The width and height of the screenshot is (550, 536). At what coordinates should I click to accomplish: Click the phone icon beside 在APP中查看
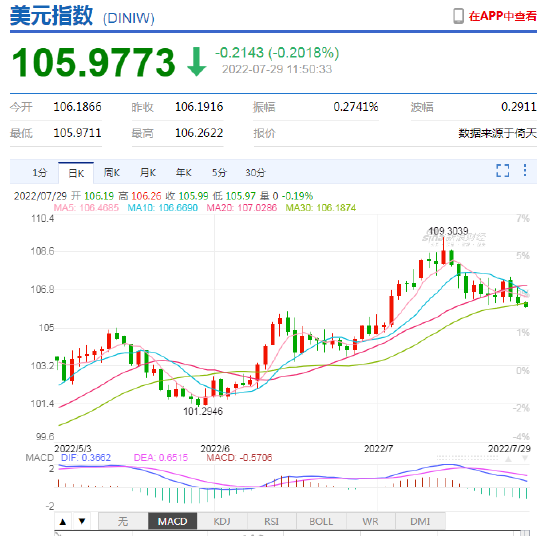[x=458, y=16]
